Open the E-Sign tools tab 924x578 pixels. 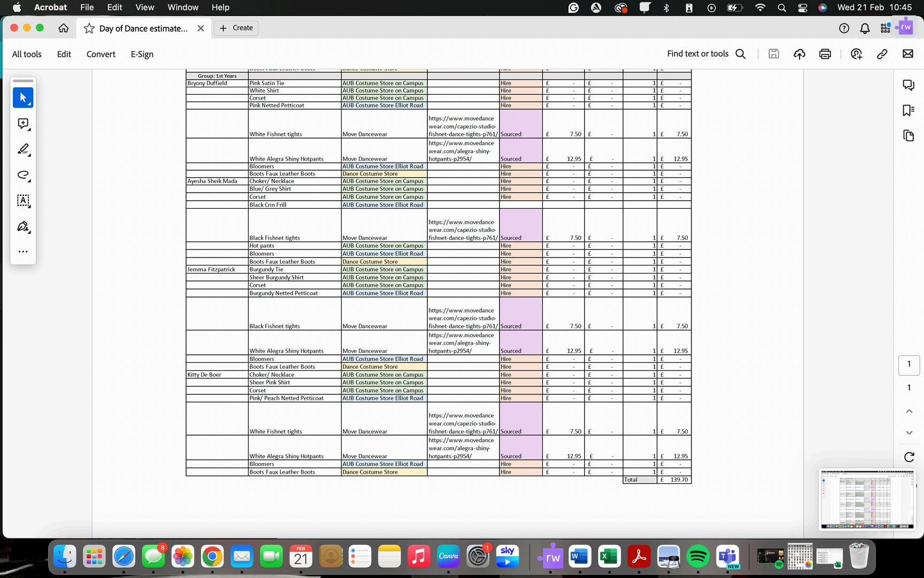coord(142,54)
